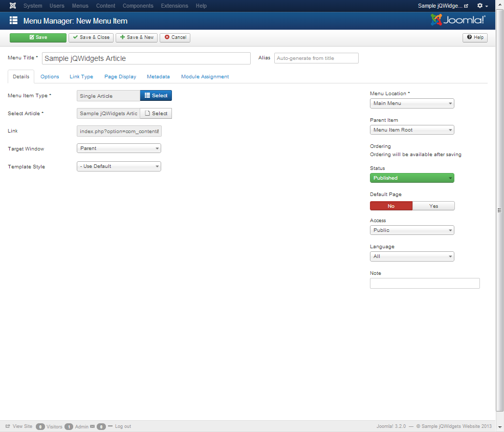Change the Status dropdown from Published
This screenshot has height=432, width=504.
point(412,178)
